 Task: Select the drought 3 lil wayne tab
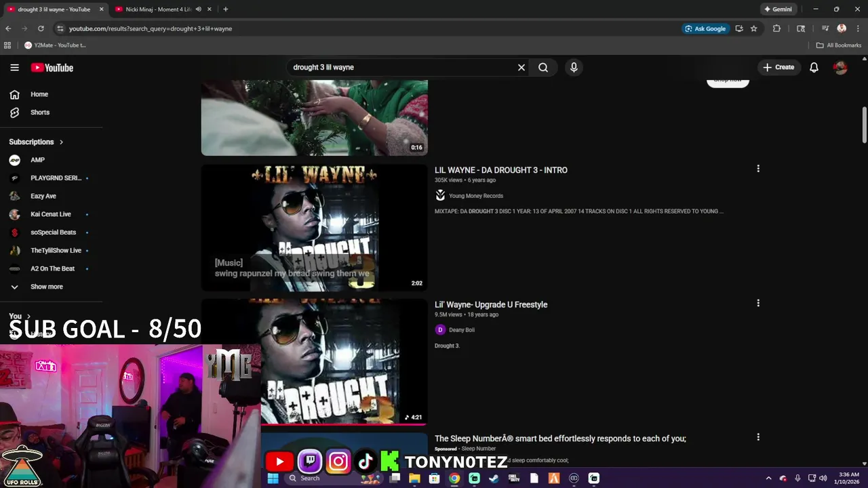[x=54, y=9]
